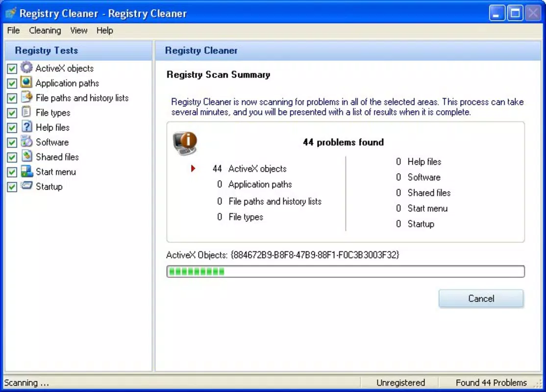
Task: Click the File paths and history lists icon
Action: 26,97
